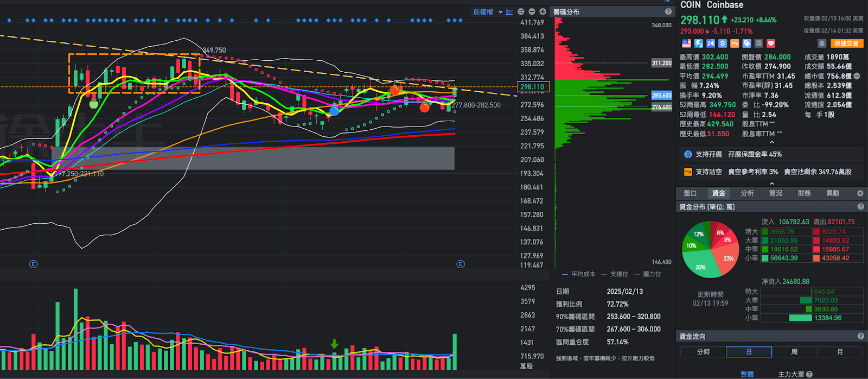Click the equals-sign reset zoom icon
The height and width of the screenshot is (379, 868).
[x=521, y=11]
